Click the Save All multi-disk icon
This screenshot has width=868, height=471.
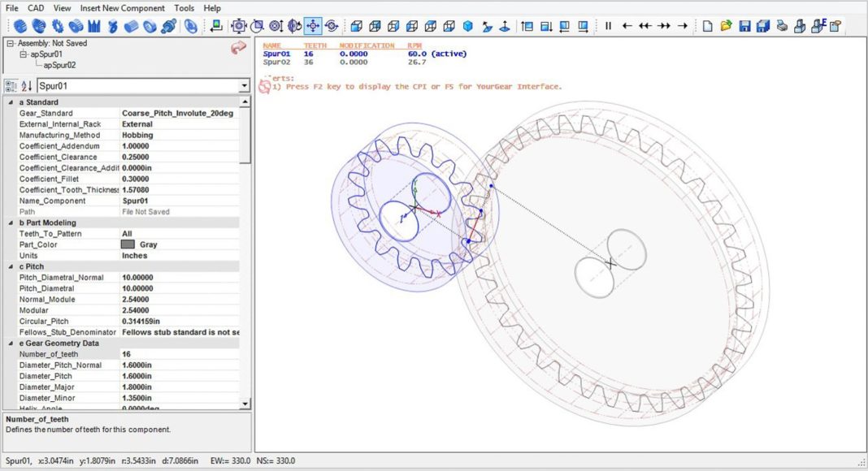tap(763, 26)
